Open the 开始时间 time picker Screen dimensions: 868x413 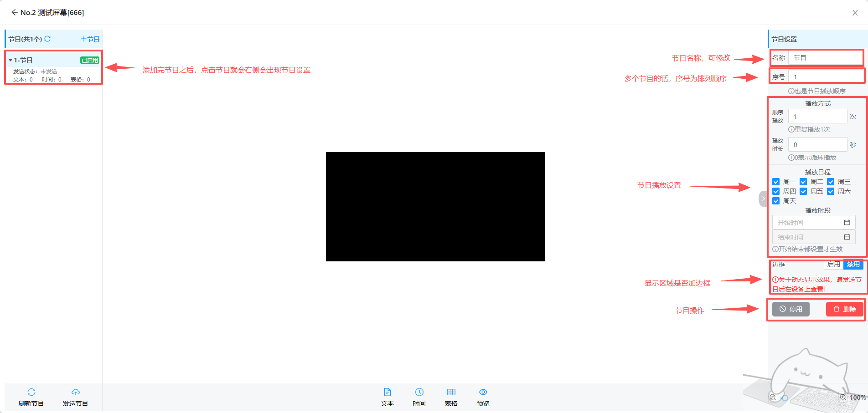pyautogui.click(x=813, y=223)
